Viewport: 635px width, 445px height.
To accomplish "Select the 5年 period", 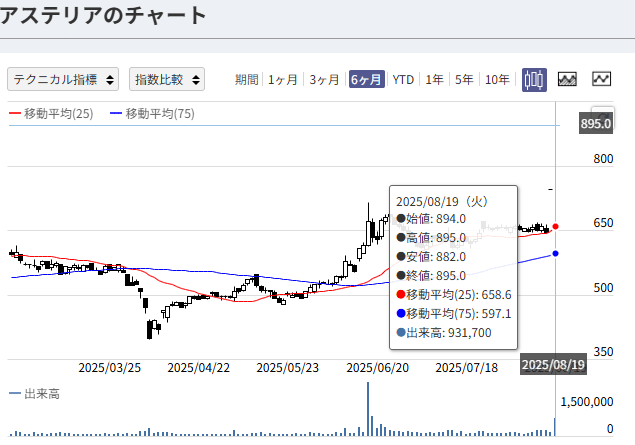I will tap(464, 79).
